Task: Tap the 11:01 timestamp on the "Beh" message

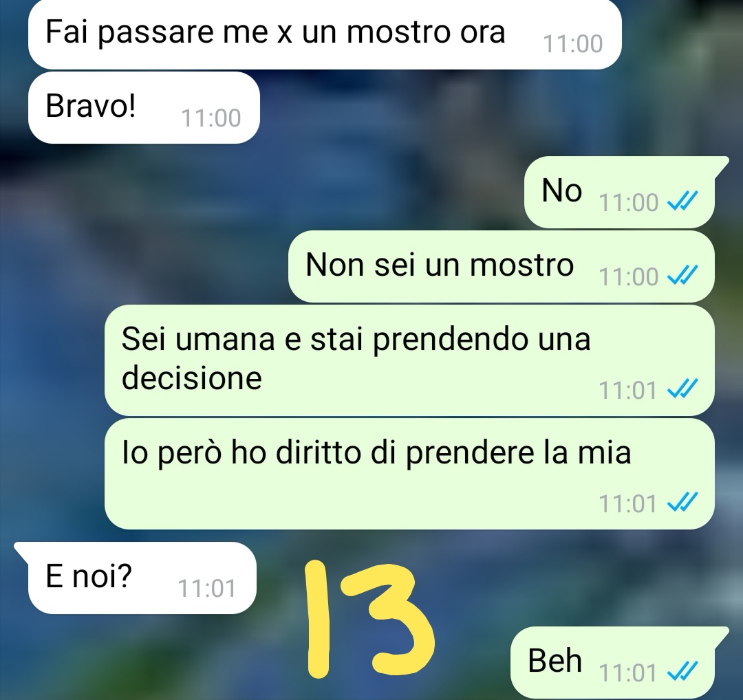Action: pyautogui.click(x=628, y=672)
